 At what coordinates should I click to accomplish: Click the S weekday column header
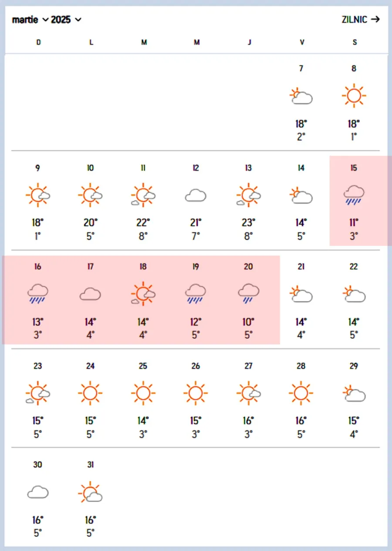pos(354,42)
